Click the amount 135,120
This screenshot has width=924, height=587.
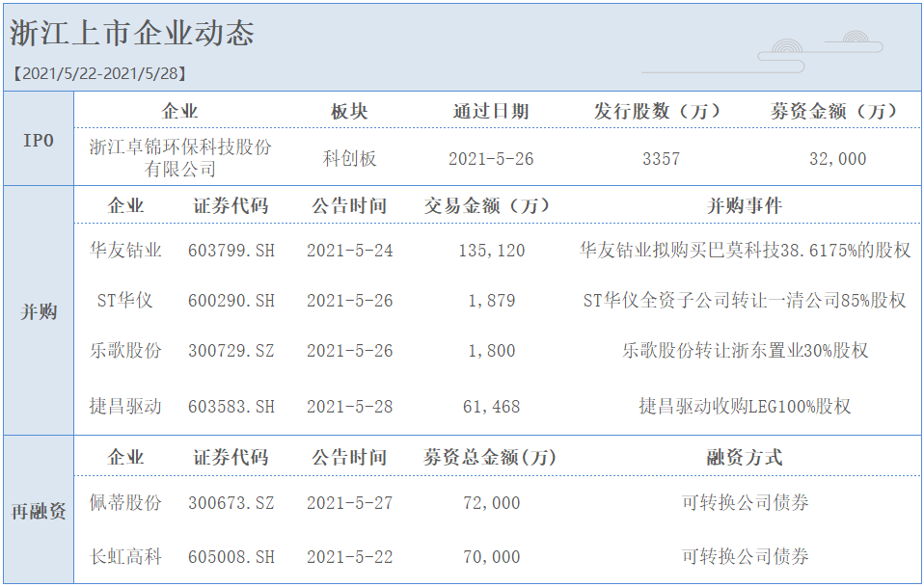pyautogui.click(x=492, y=251)
